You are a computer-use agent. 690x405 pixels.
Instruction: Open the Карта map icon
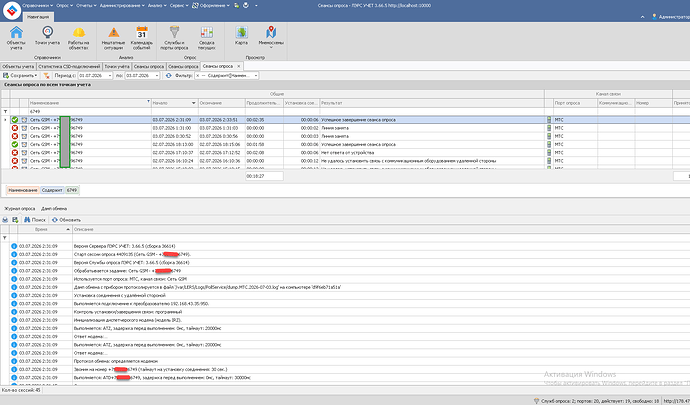(x=241, y=36)
